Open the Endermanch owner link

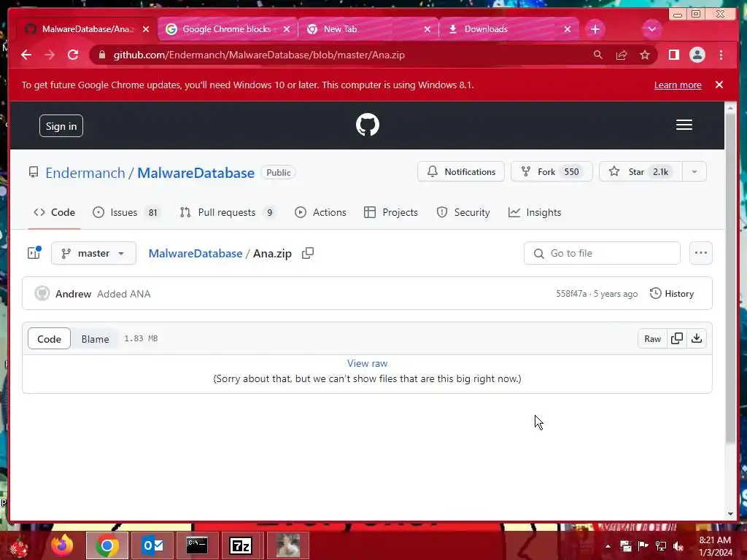coord(85,173)
